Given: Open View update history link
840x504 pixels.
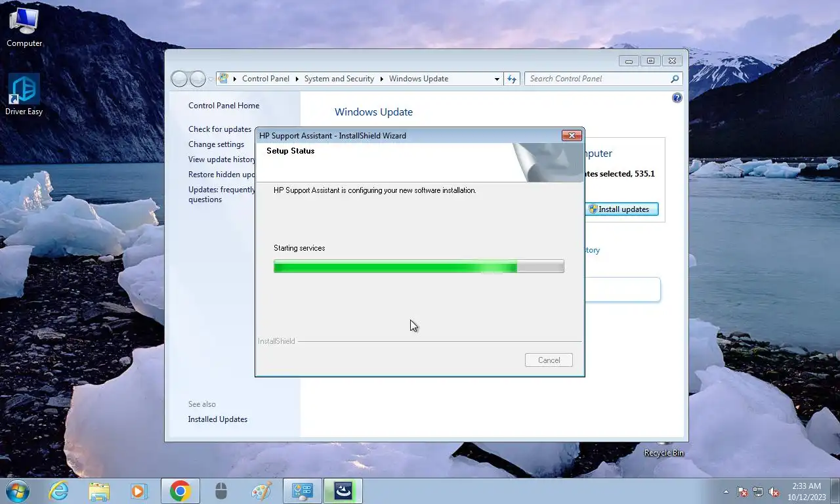Looking at the screenshot, I should pos(222,159).
